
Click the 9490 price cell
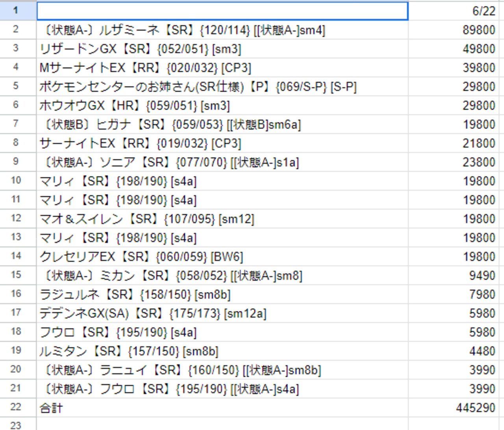pos(453,276)
